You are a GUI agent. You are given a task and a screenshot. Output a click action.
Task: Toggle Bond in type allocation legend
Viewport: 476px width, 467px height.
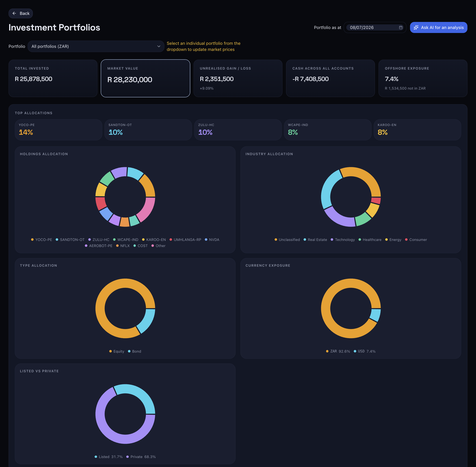click(x=134, y=351)
